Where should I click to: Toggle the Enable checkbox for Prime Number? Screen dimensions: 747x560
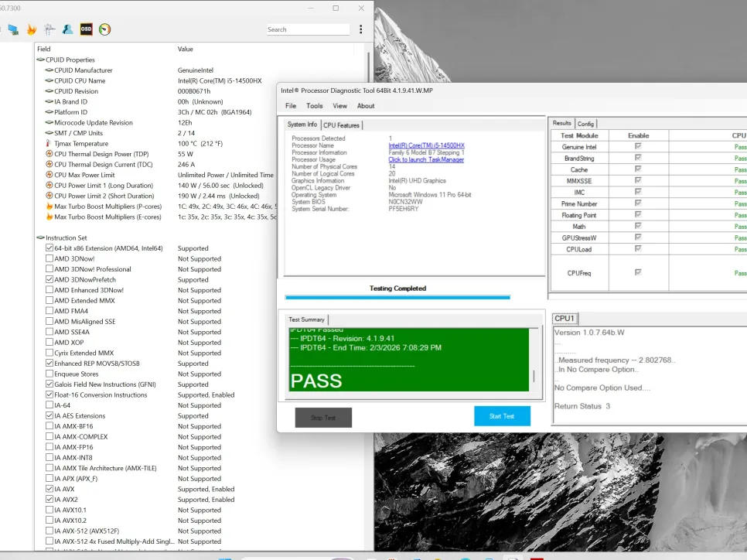(638, 203)
